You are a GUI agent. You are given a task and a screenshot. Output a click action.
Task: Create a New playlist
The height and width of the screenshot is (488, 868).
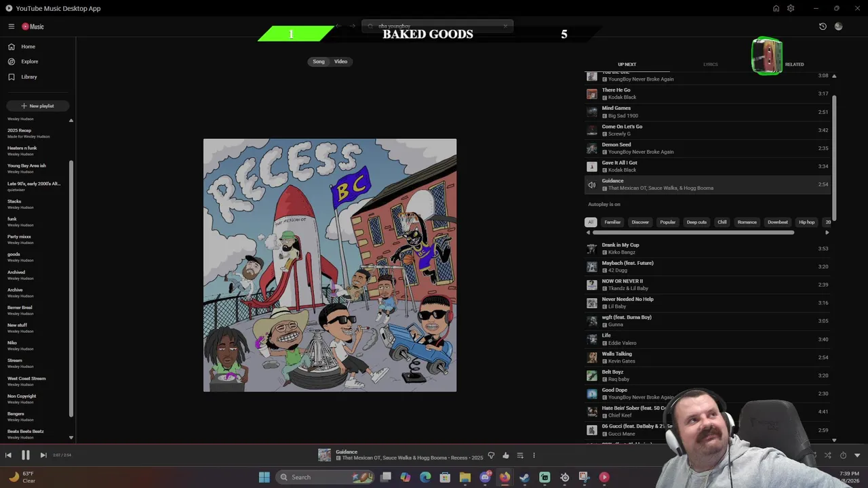click(37, 106)
